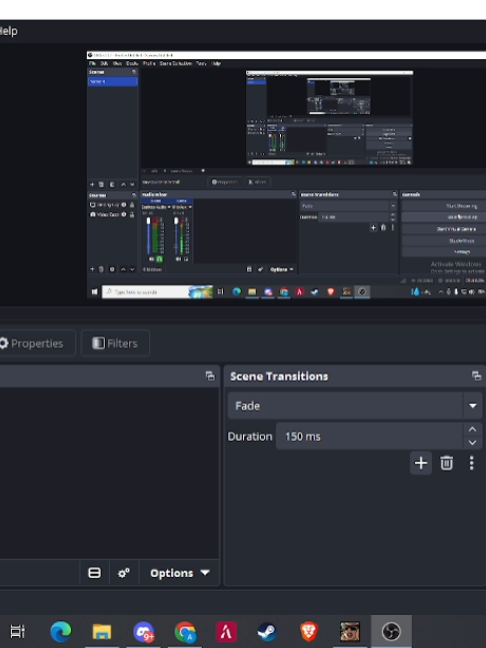Open Brave browser from the taskbar
This screenshot has height=648, width=486.
[309, 631]
